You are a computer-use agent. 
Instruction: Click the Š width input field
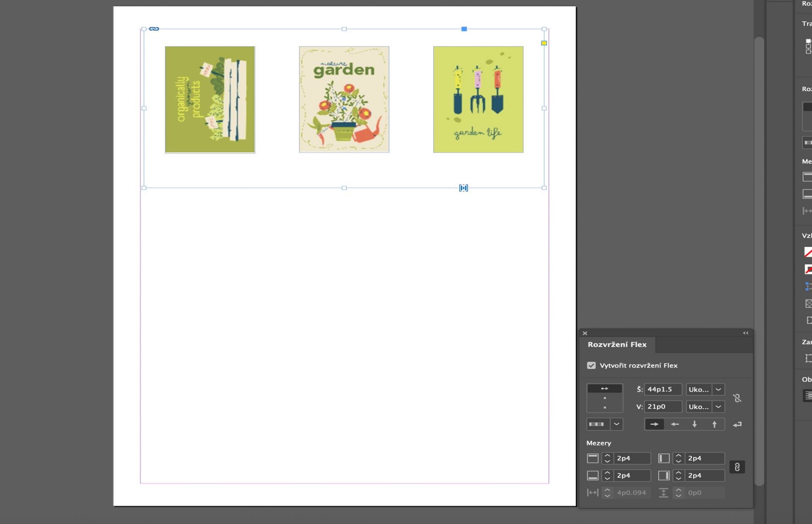click(x=662, y=390)
